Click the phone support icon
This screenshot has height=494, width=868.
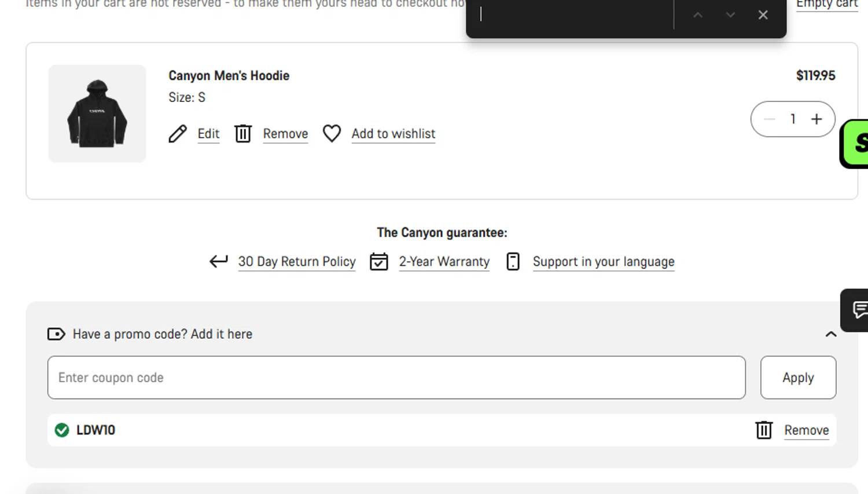click(x=513, y=262)
